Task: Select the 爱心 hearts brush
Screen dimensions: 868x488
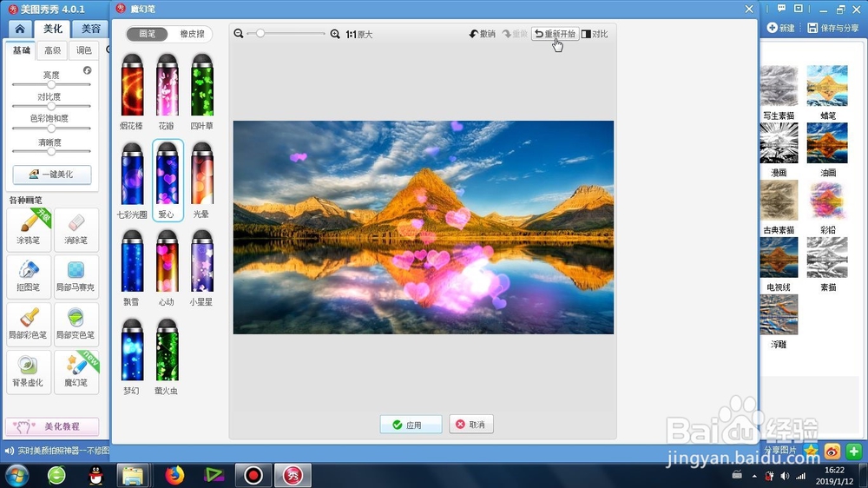Action: [x=168, y=180]
